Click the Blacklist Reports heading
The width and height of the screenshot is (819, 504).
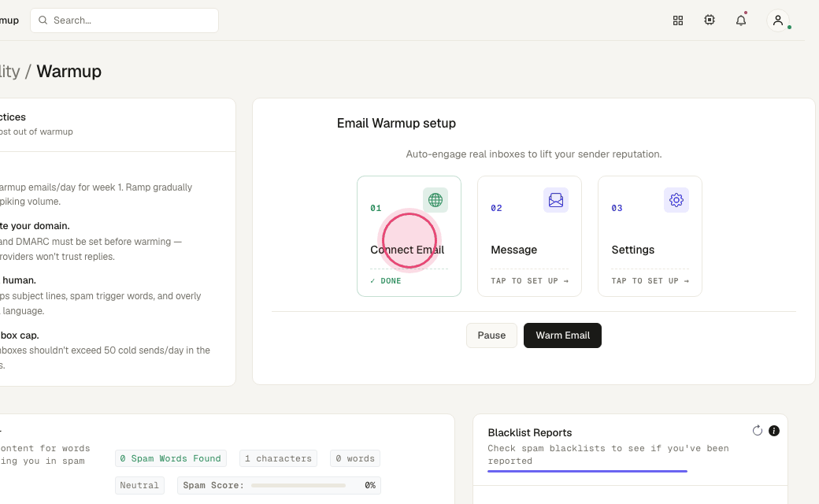(x=530, y=432)
